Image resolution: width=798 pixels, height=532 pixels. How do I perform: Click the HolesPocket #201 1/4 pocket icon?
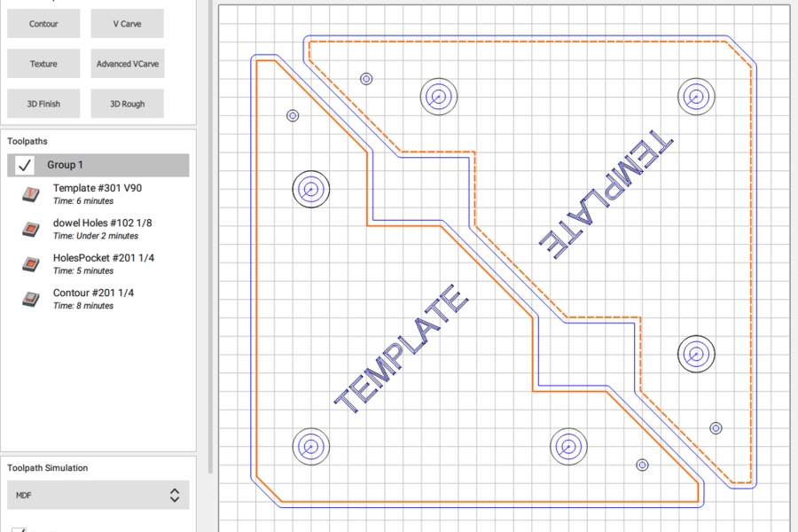coord(31,264)
